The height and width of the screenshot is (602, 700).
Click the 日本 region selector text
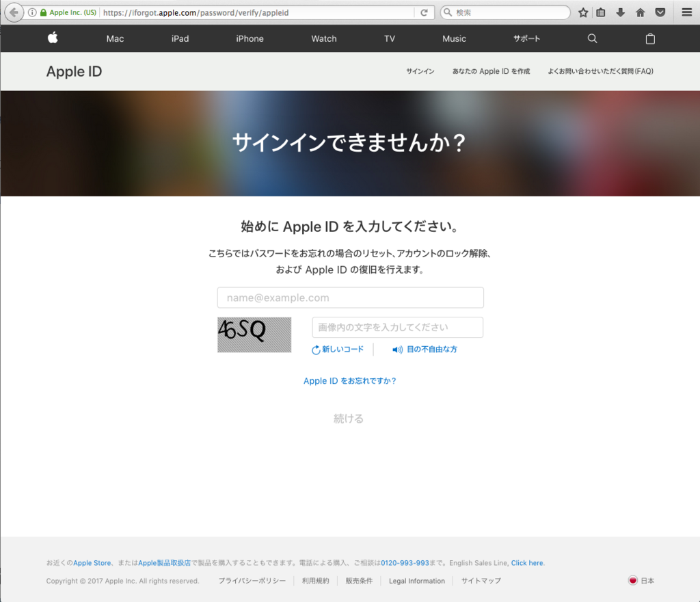pyautogui.click(x=648, y=581)
